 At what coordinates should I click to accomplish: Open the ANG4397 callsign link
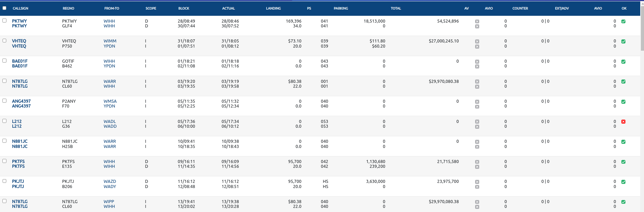click(21, 101)
